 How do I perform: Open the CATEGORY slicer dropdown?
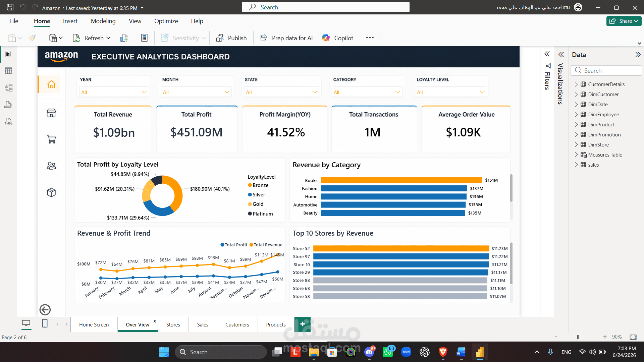[367, 92]
